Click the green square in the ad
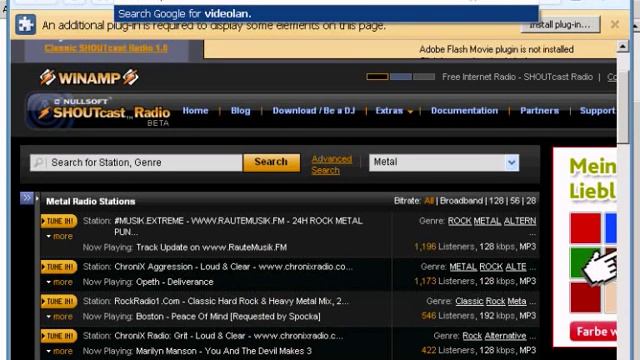This screenshot has height=360, width=640. [584, 262]
